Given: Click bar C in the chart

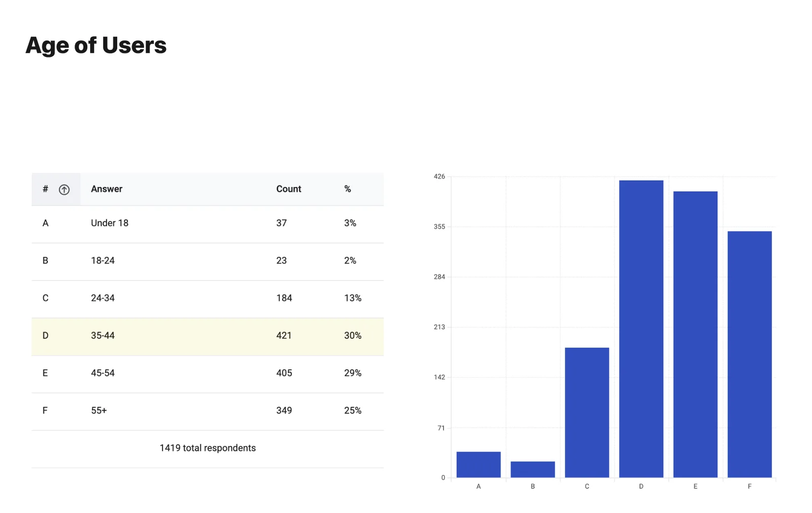Looking at the screenshot, I should point(587,413).
